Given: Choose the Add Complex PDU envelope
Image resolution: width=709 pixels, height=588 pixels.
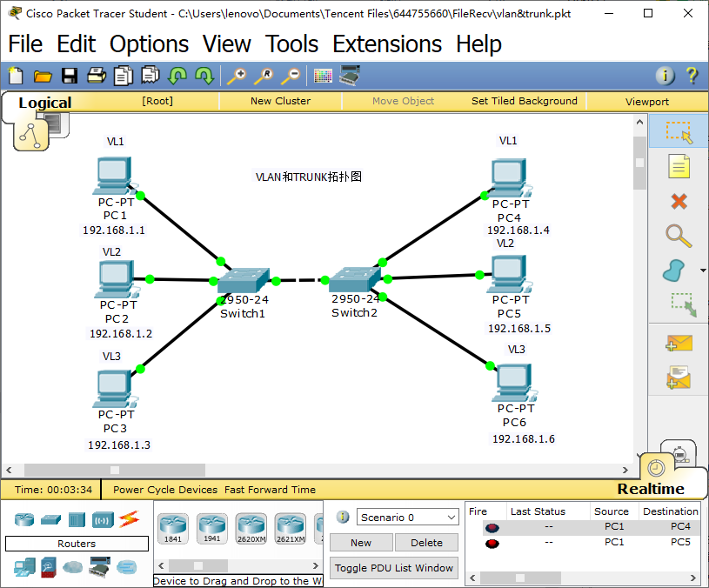Looking at the screenshot, I should coord(679,378).
